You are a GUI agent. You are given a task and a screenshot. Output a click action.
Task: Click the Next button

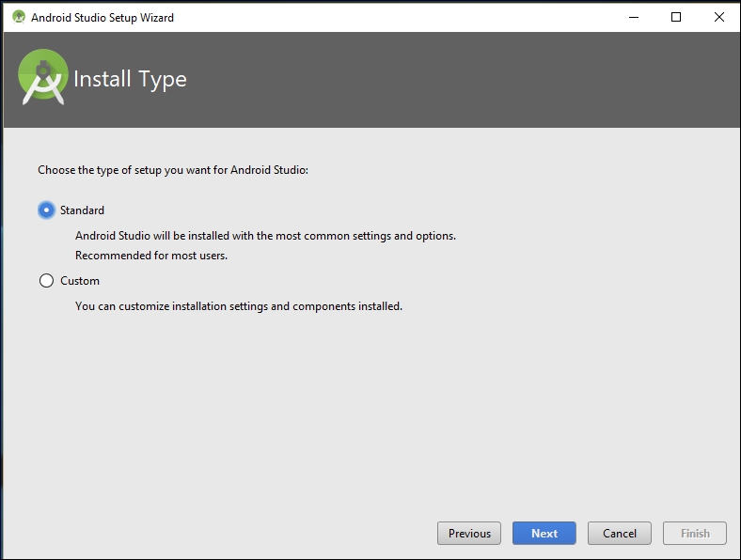[544, 533]
